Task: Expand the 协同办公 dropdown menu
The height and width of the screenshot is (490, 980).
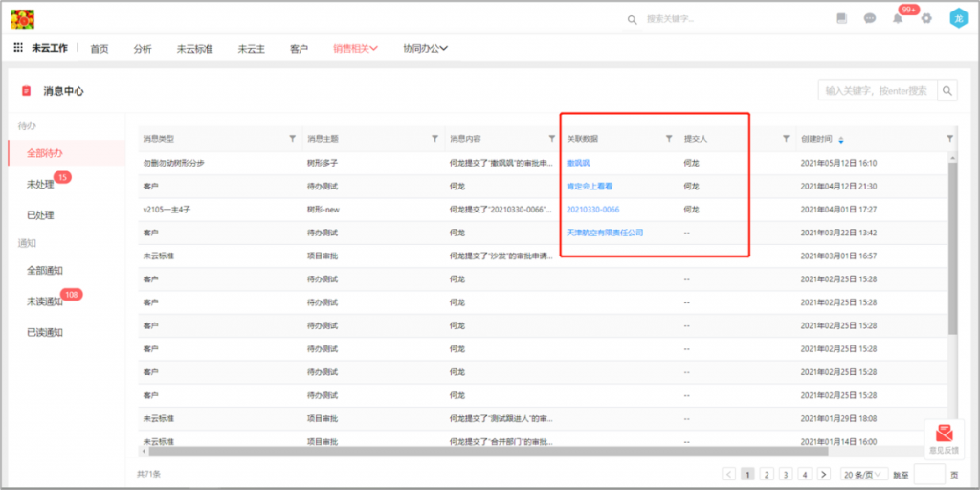Action: click(425, 48)
